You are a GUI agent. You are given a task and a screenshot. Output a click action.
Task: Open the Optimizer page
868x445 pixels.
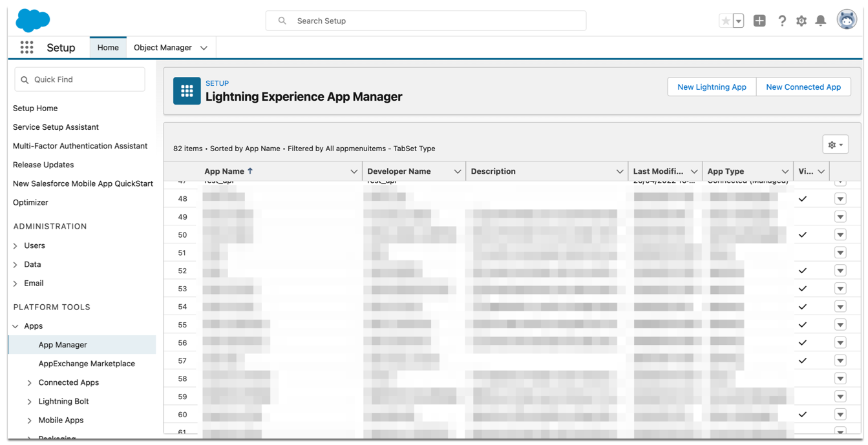point(30,202)
